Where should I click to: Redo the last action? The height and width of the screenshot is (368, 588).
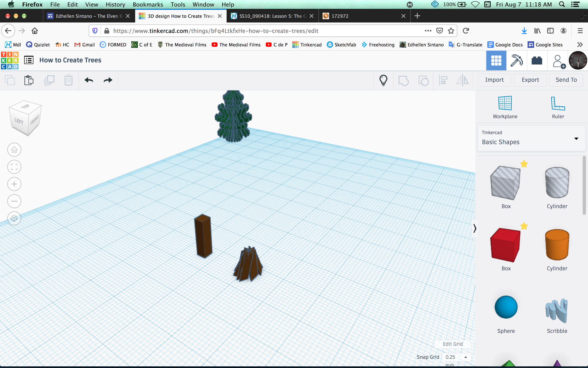coord(108,80)
